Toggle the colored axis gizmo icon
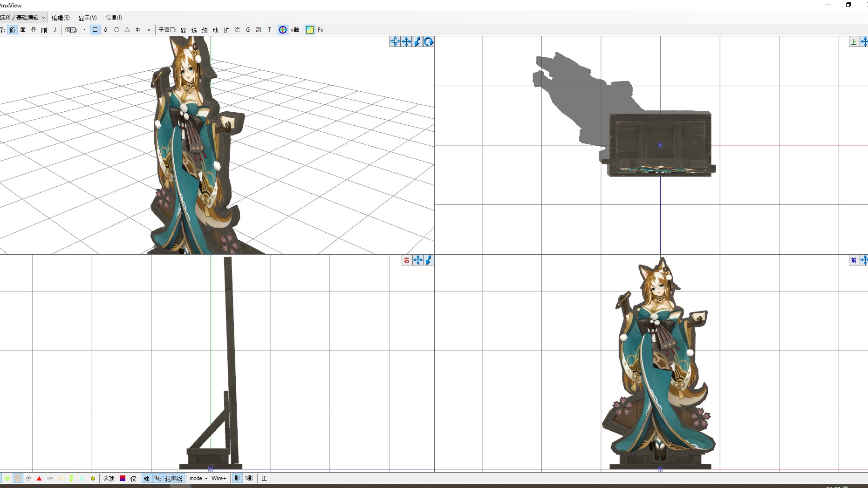This screenshot has width=868, height=488. pyautogui.click(x=283, y=30)
